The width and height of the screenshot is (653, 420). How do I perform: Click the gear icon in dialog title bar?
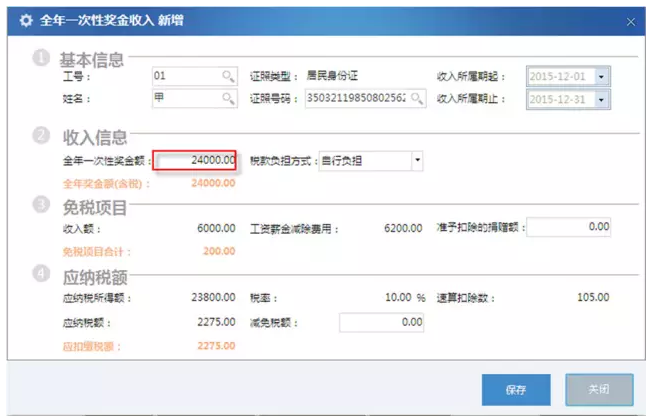(x=26, y=20)
